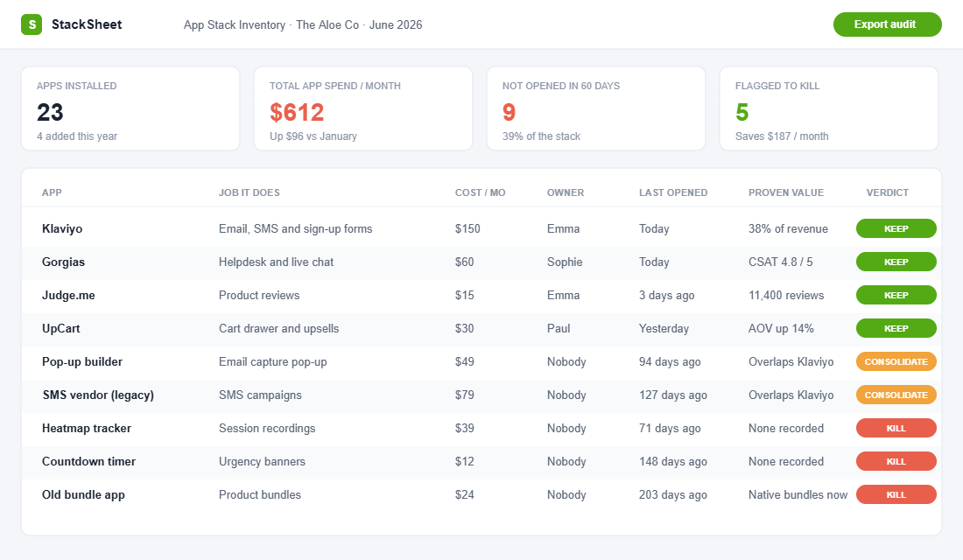The image size is (963, 560).
Task: Click 'Email, SMS and sign-up forms' cell
Action: tap(295, 228)
